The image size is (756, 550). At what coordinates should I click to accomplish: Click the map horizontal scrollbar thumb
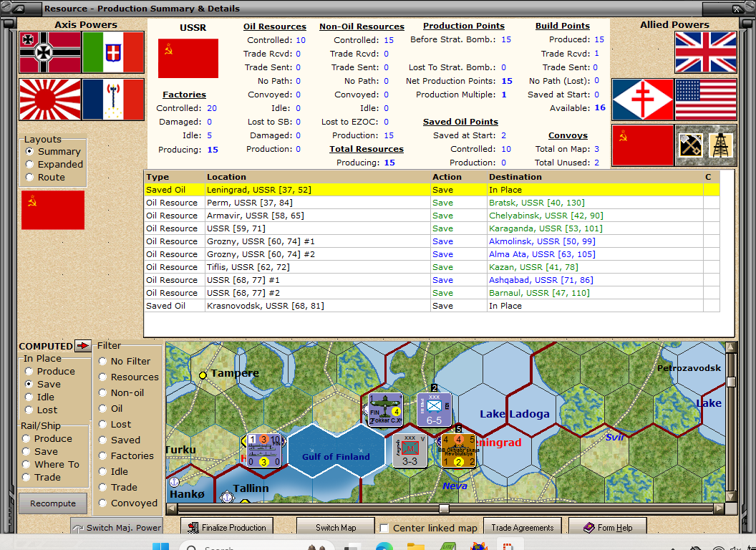(444, 508)
